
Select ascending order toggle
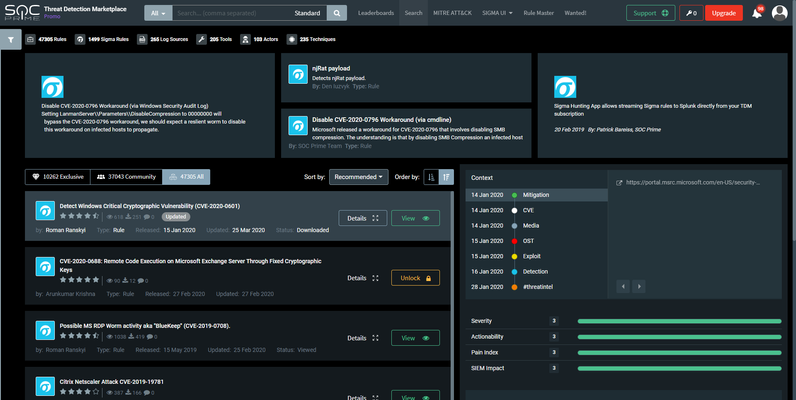[x=431, y=177]
